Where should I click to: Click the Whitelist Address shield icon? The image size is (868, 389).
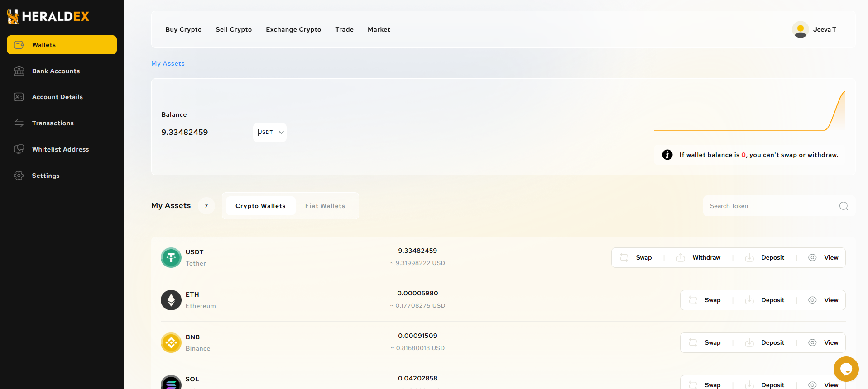click(19, 149)
